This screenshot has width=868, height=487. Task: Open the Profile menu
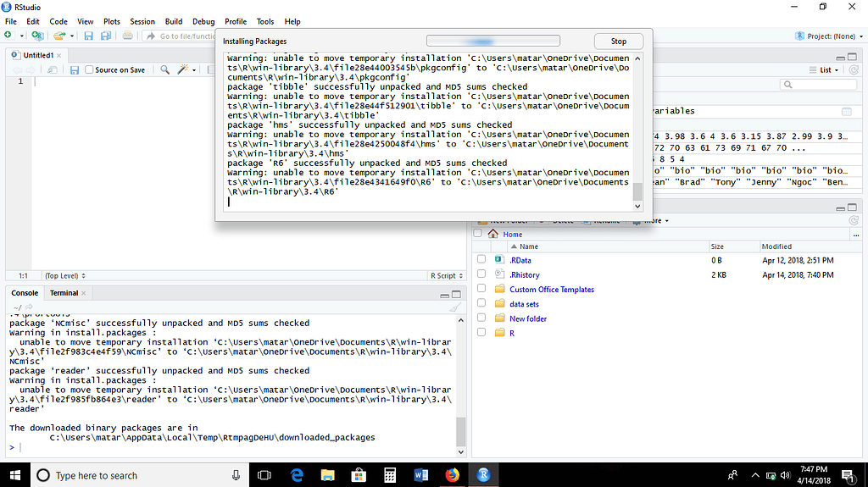(x=236, y=21)
